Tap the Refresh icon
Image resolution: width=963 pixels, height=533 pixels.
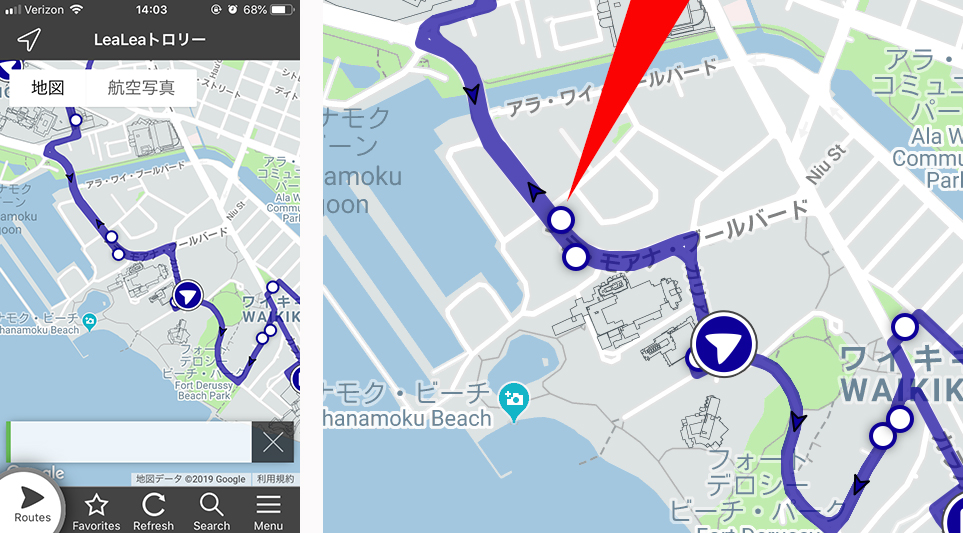click(x=153, y=512)
